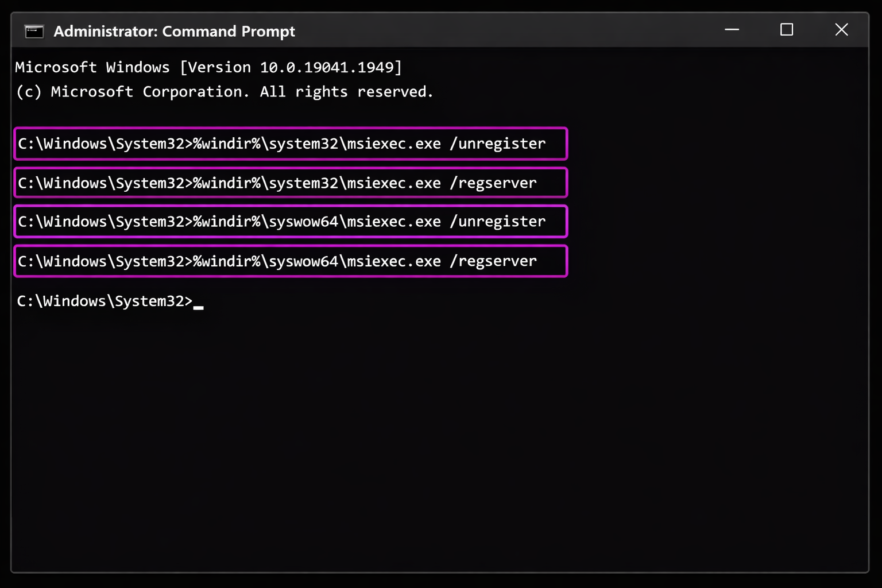The height and width of the screenshot is (588, 882).
Task: Open the Command Prompt system menu icon
Action: [34, 31]
